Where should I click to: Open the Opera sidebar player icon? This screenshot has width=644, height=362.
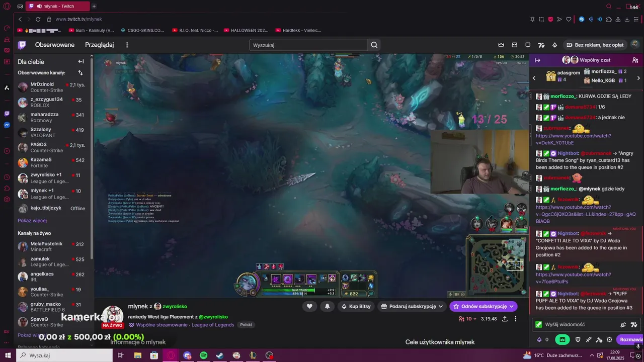click(x=7, y=151)
